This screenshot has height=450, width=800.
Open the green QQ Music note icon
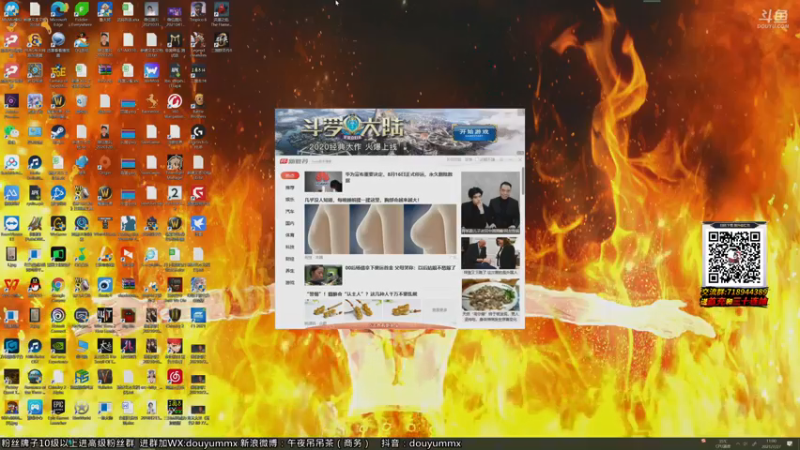coord(81,255)
